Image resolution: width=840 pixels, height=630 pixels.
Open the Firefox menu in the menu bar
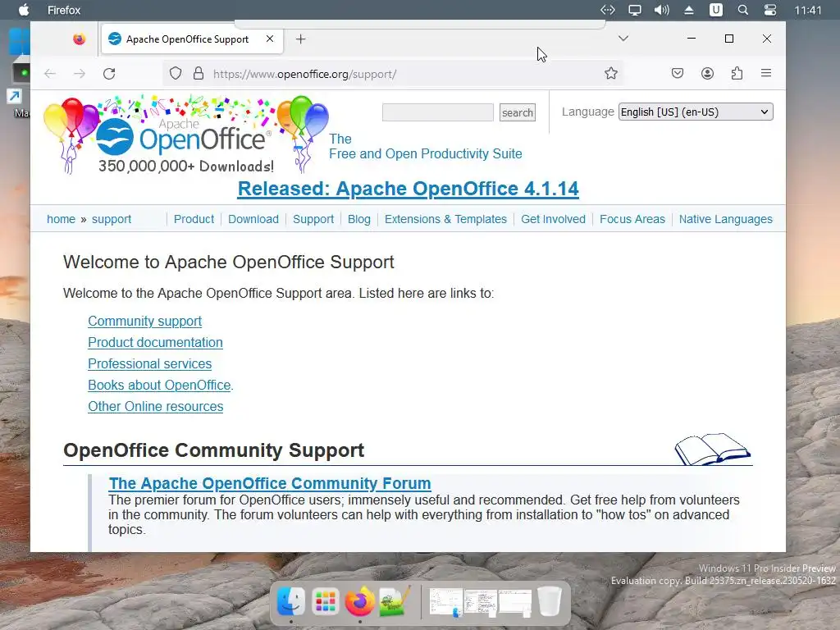tap(64, 10)
